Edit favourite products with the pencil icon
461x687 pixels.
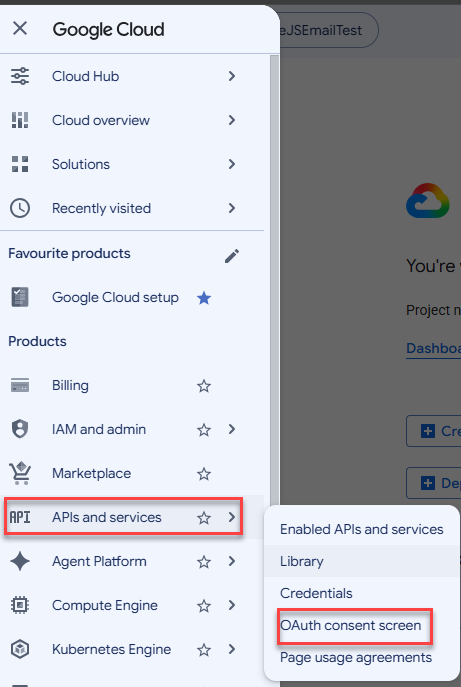click(x=232, y=256)
